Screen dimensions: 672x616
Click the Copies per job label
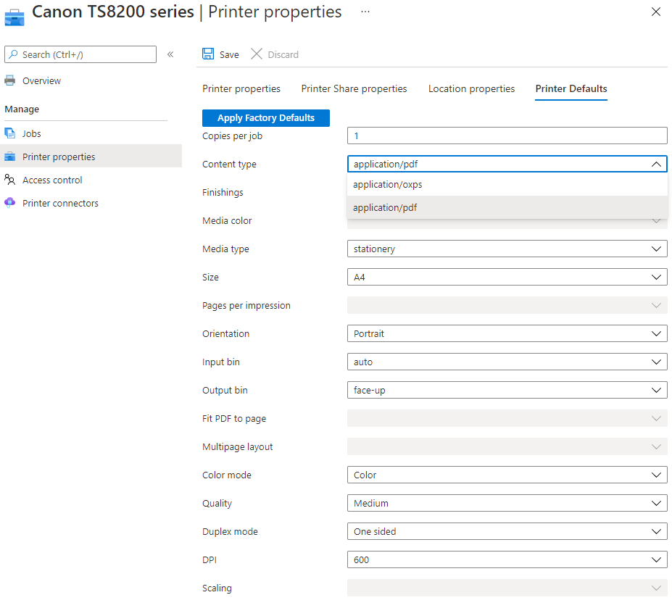[232, 136]
